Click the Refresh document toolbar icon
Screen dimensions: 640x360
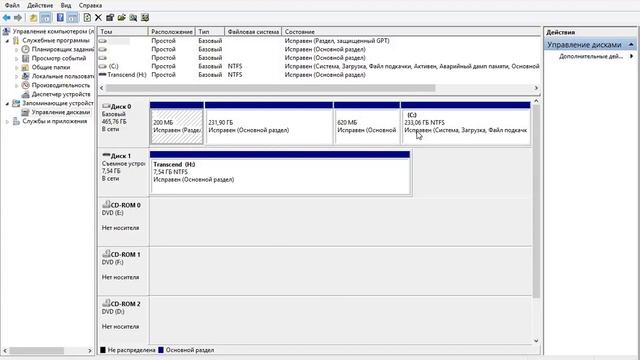(87, 18)
